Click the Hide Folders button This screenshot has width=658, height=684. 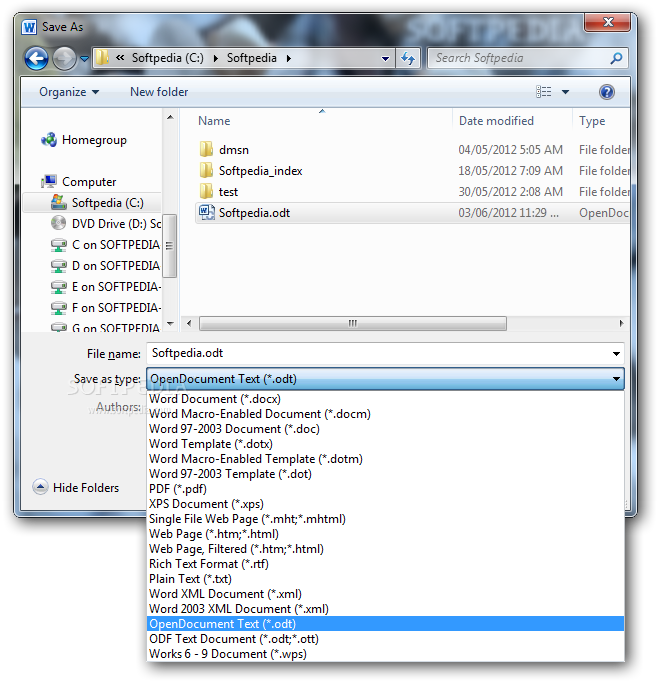[x=76, y=487]
